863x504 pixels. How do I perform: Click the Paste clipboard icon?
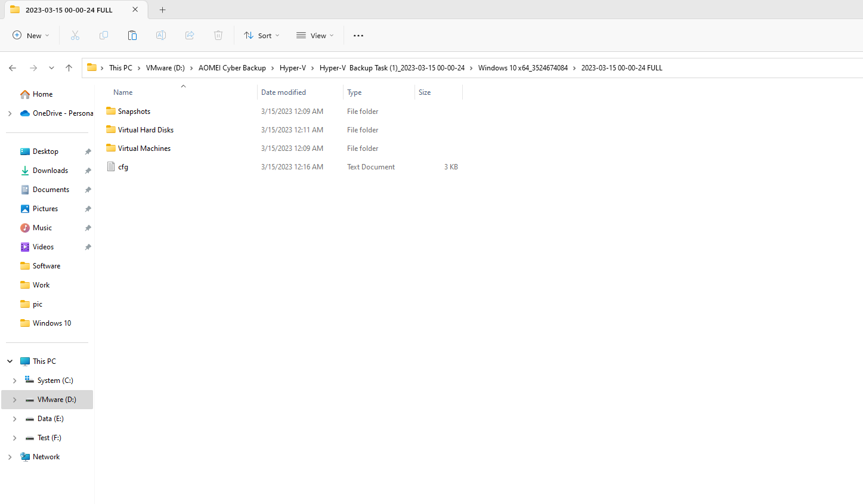coord(132,36)
